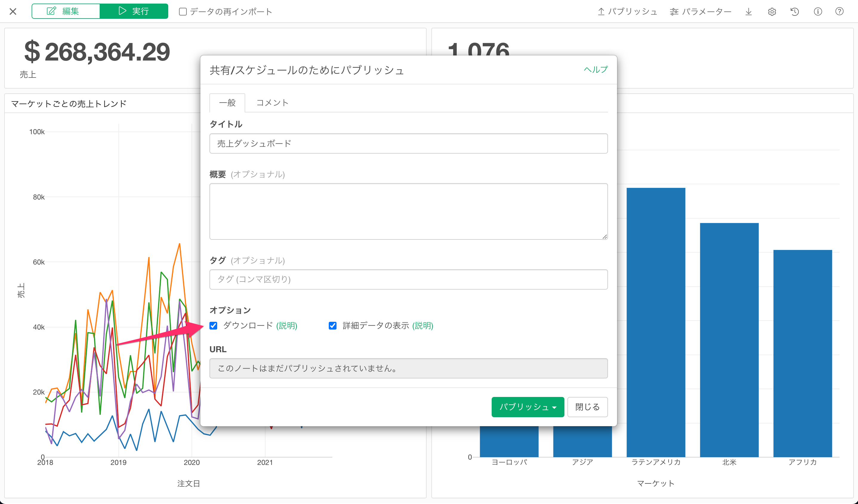
Task: Expand the green パブリッシュ dropdown button
Action: click(527, 407)
